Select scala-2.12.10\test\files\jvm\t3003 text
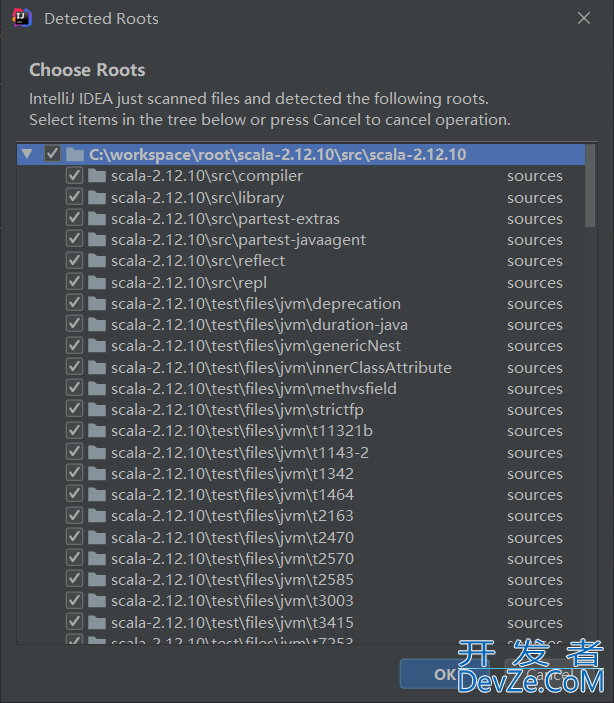The height and width of the screenshot is (703, 614). point(232,601)
